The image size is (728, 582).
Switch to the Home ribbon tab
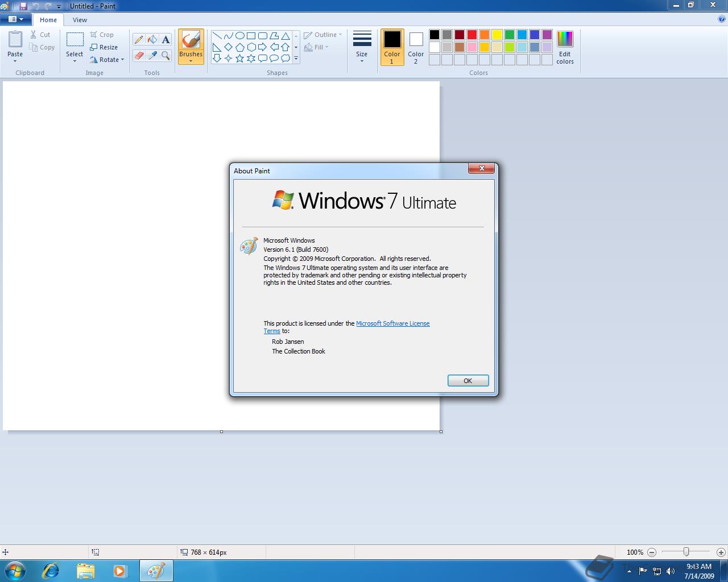(x=48, y=20)
